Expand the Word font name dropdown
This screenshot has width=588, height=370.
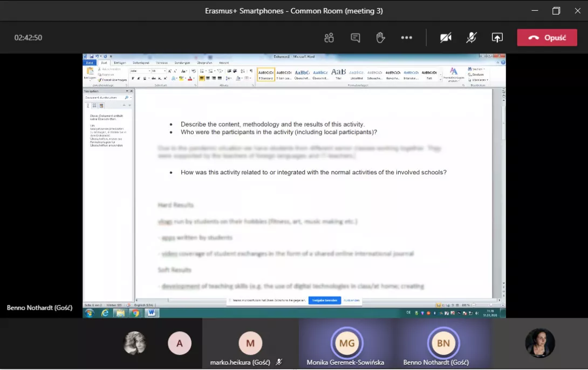coord(148,71)
